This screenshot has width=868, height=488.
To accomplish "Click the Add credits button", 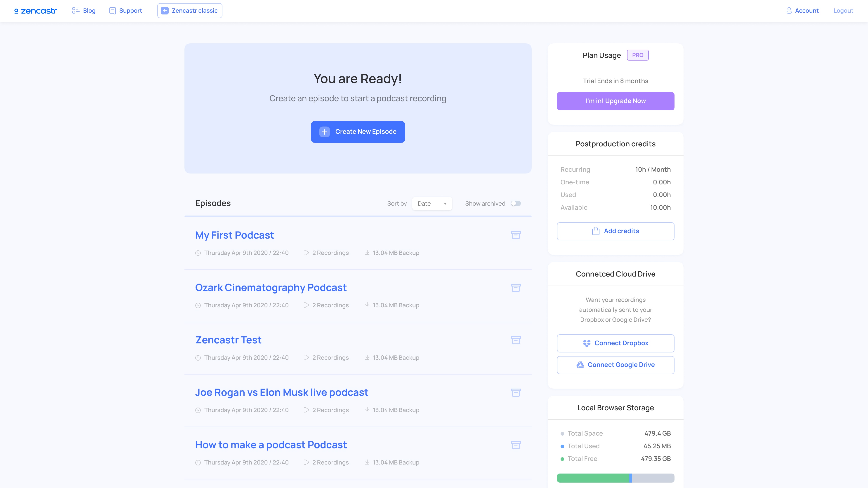I will coord(615,231).
